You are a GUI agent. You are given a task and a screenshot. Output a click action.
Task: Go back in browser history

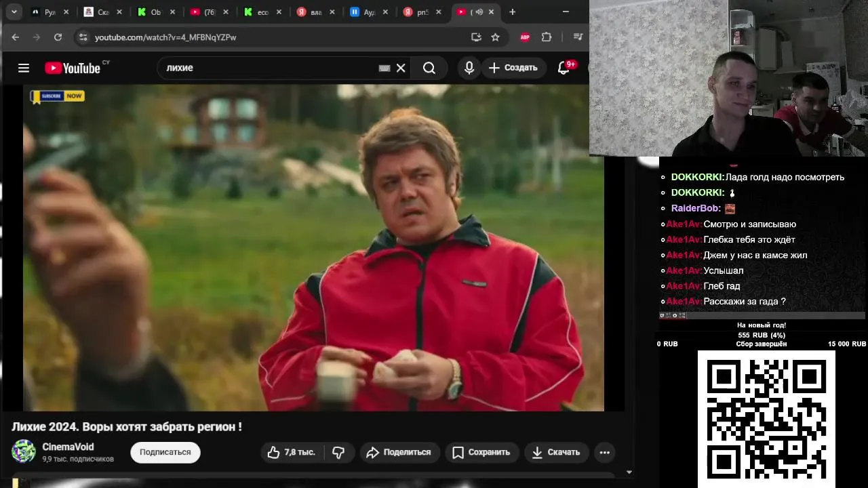[x=16, y=37]
